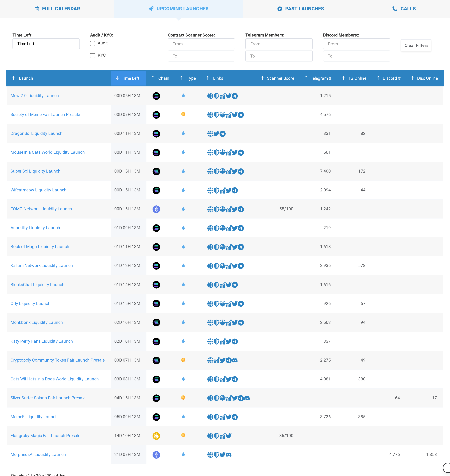
Task: Enable the Audit checkbox filter
Action: pyautogui.click(x=92, y=43)
